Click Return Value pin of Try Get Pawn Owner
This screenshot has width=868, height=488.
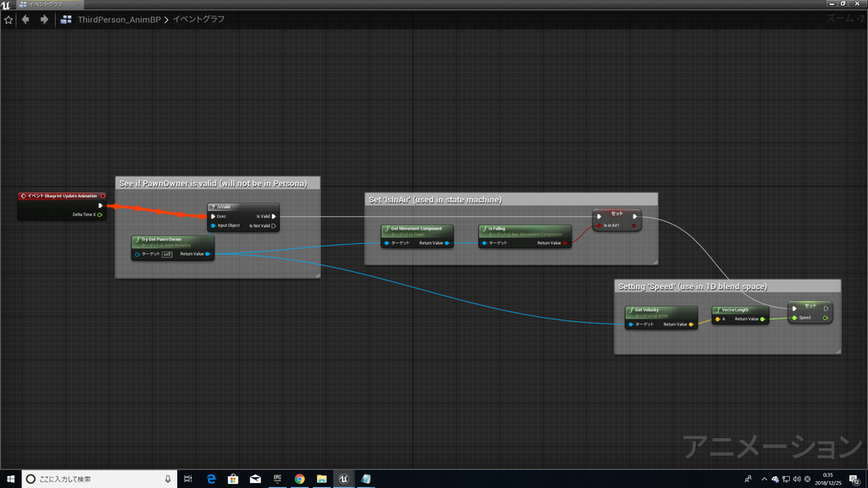tap(208, 254)
